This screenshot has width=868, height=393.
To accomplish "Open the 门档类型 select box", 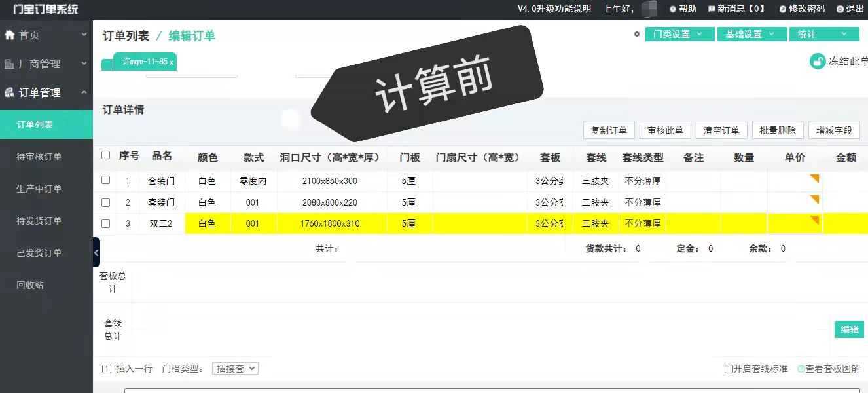I will [x=235, y=369].
